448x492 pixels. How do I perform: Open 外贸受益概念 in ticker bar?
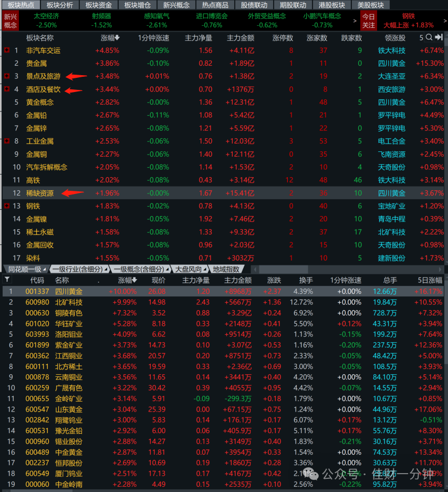pyautogui.click(x=267, y=20)
